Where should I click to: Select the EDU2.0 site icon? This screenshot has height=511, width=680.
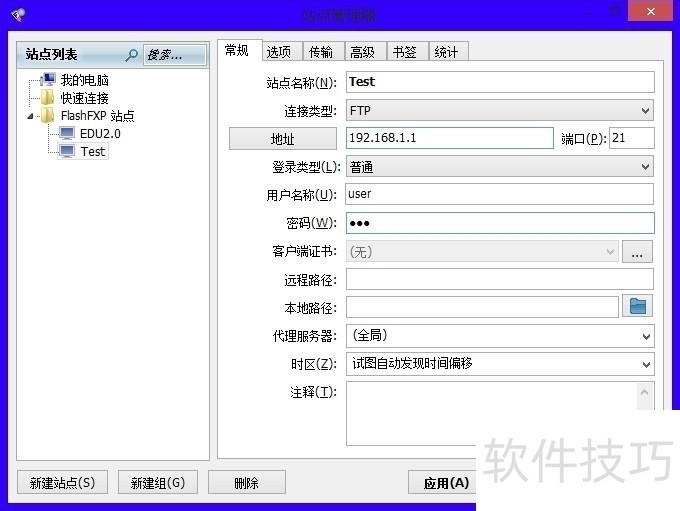(x=67, y=133)
